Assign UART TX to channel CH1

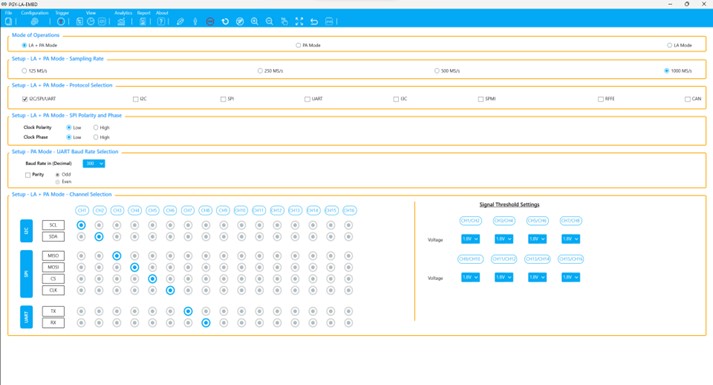pos(81,311)
